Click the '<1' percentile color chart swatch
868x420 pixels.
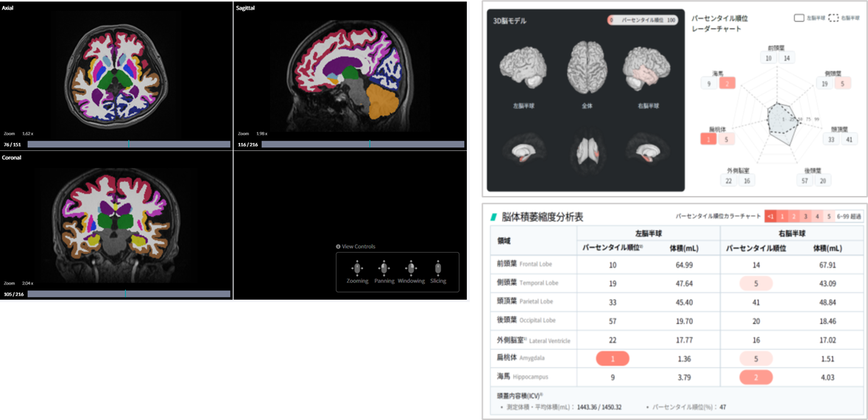coord(770,217)
